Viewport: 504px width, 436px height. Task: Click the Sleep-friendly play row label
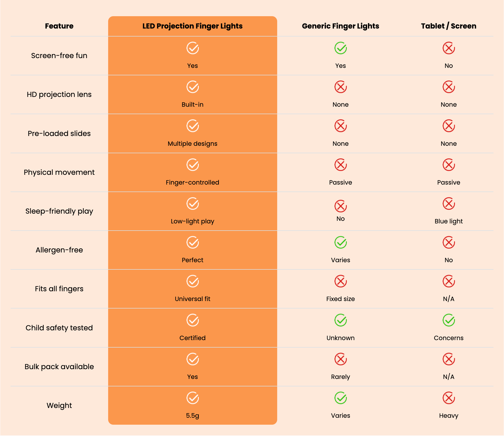59,211
